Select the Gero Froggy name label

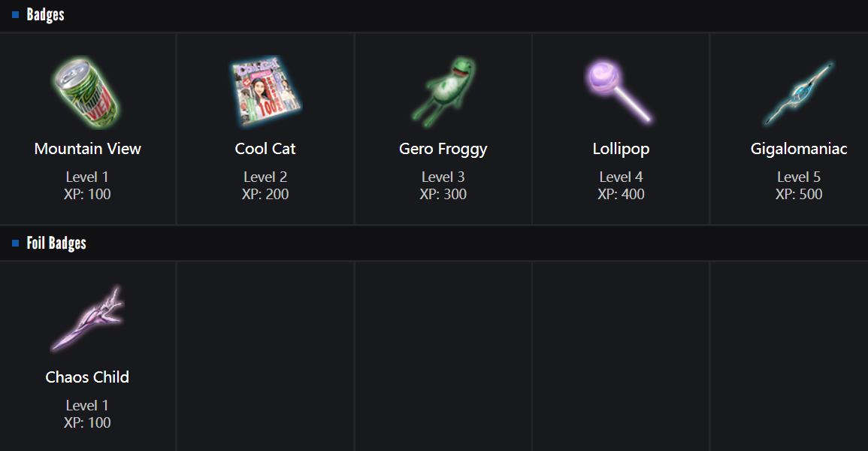(x=443, y=149)
